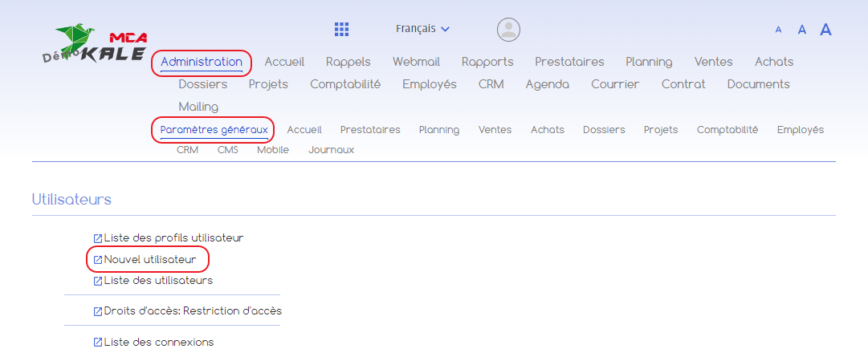Open the apps grid icon

click(341, 30)
